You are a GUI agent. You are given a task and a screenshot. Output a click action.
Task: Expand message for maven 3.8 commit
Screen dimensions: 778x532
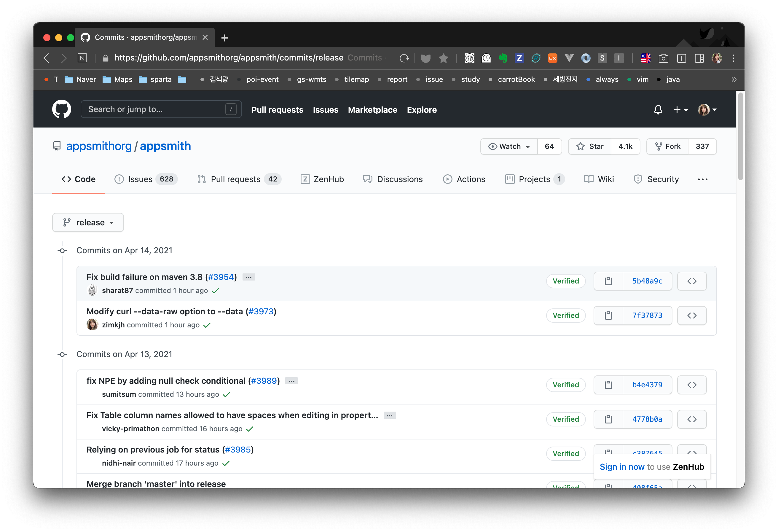[x=248, y=277]
